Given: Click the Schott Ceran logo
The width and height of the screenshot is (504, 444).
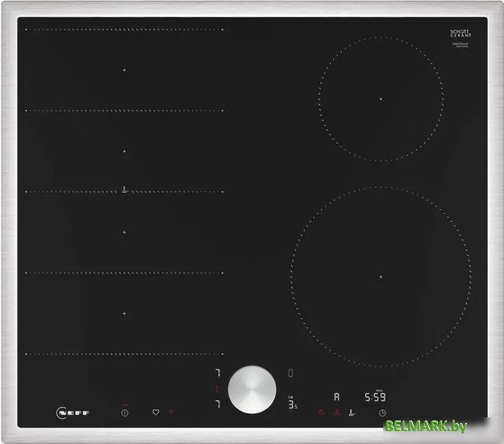Looking at the screenshot, I should [x=460, y=34].
